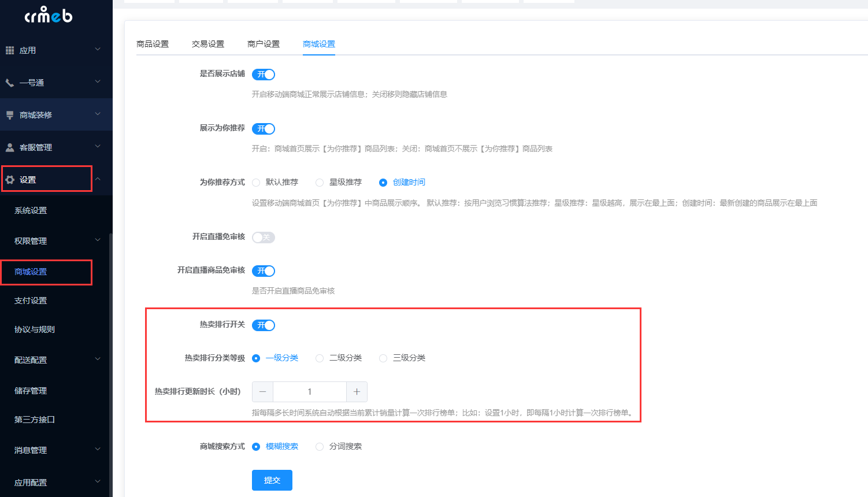The height and width of the screenshot is (497, 868).
Task: Click the 客服管理 person icon
Action: (x=10, y=147)
